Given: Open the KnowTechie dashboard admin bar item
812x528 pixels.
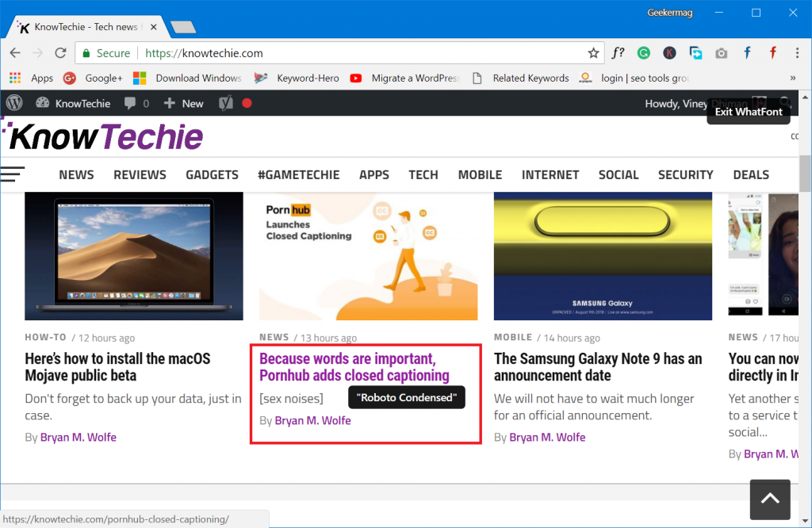Looking at the screenshot, I should tap(73, 104).
